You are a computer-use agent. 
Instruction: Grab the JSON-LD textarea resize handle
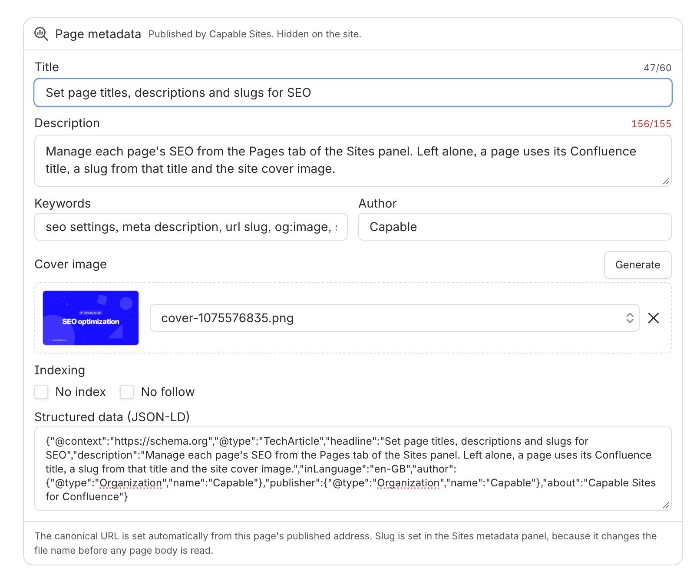666,505
